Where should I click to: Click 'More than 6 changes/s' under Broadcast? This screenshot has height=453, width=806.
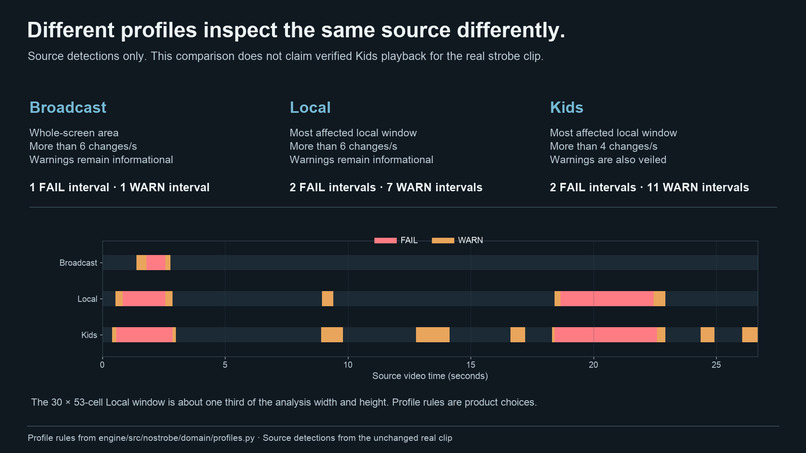[83, 147]
